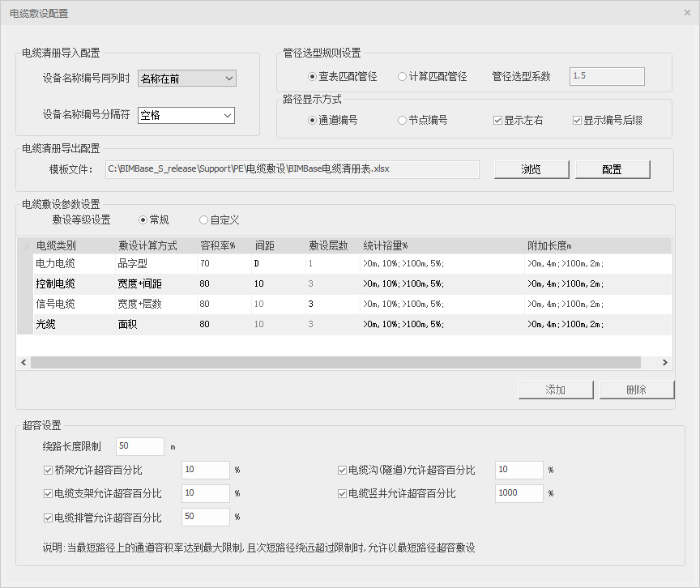Toggle the 显示左右 checkbox
Image resolution: width=700 pixels, height=588 pixels.
click(x=498, y=120)
